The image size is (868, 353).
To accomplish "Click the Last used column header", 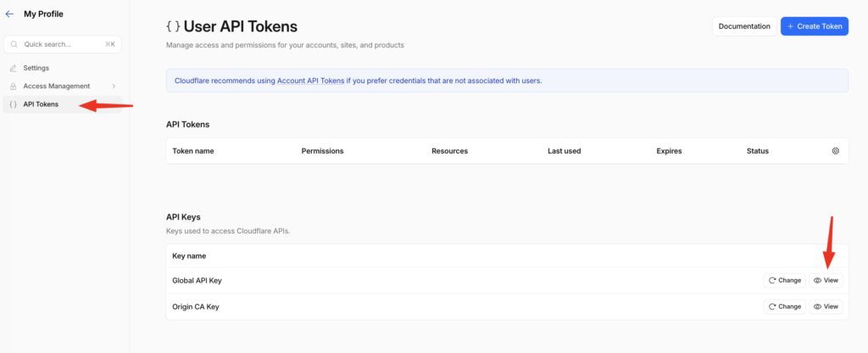I will pos(564,151).
